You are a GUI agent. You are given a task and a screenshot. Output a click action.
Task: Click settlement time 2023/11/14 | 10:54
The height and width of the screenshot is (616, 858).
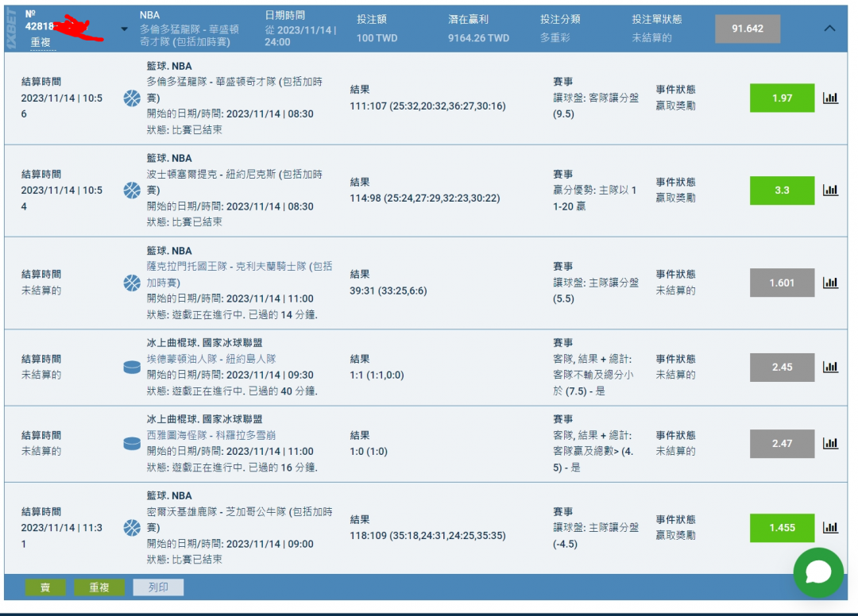(62, 198)
